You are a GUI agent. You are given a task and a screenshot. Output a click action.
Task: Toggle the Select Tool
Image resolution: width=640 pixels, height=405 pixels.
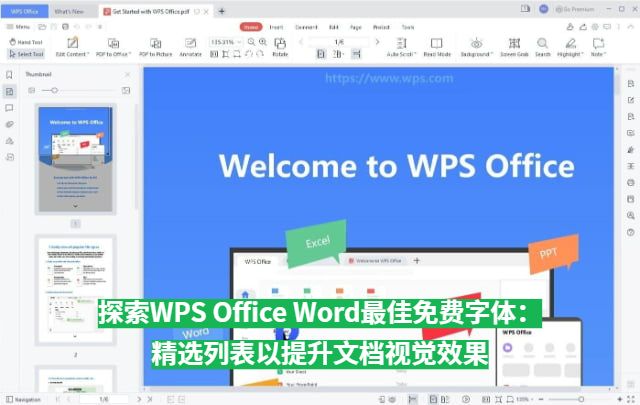(25, 54)
